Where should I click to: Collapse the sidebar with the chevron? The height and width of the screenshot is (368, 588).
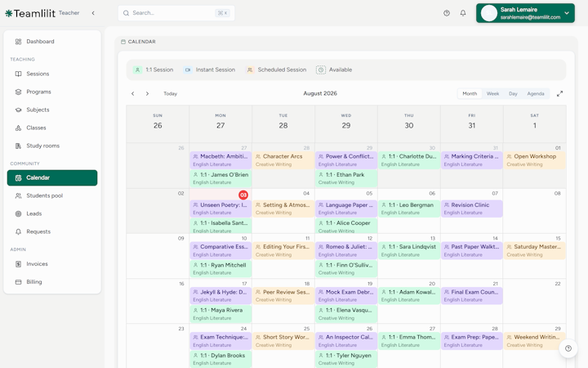tap(93, 13)
